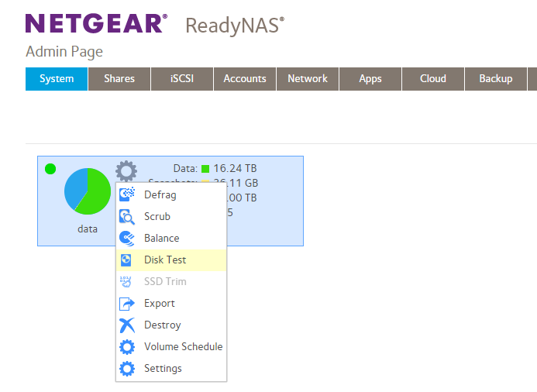Image resolution: width=537 pixels, height=392 pixels.
Task: Click the Scrub magnifier icon
Action: tap(127, 217)
